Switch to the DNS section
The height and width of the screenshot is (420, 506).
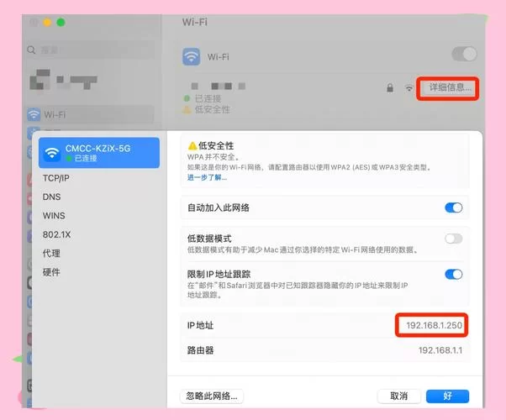51,197
